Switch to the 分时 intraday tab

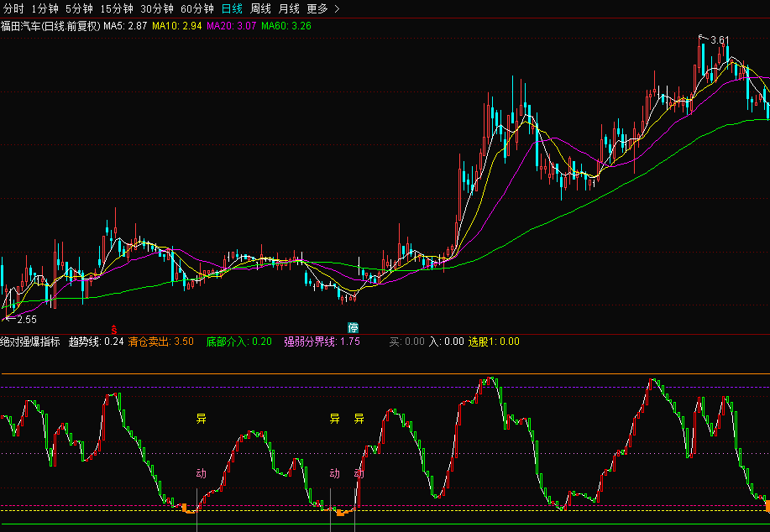13,9
